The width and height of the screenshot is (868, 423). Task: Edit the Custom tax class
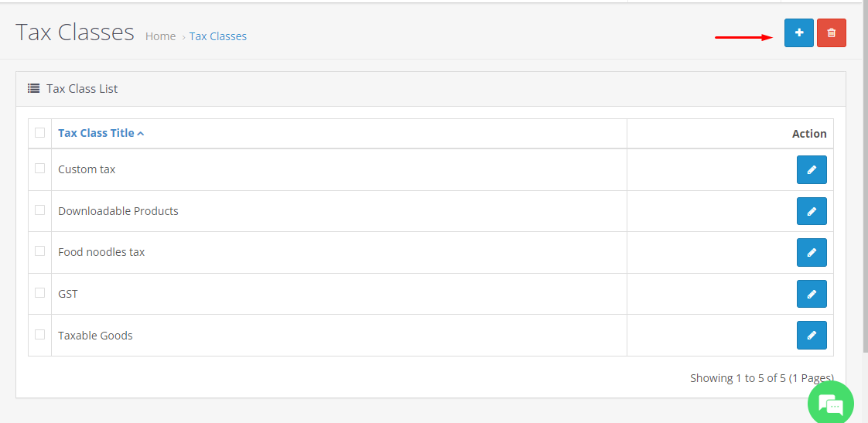tap(812, 170)
